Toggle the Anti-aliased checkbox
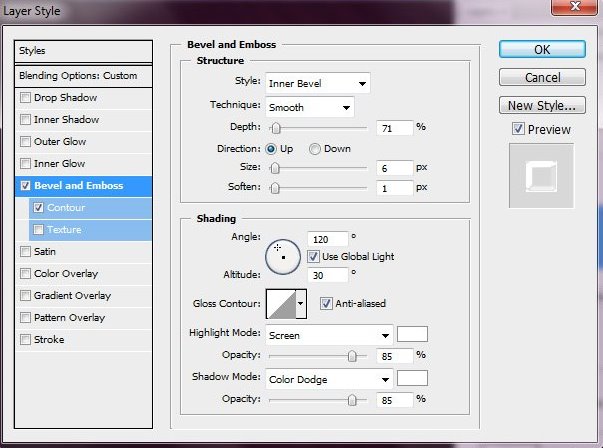Image resolution: width=603 pixels, height=448 pixels. 326,304
